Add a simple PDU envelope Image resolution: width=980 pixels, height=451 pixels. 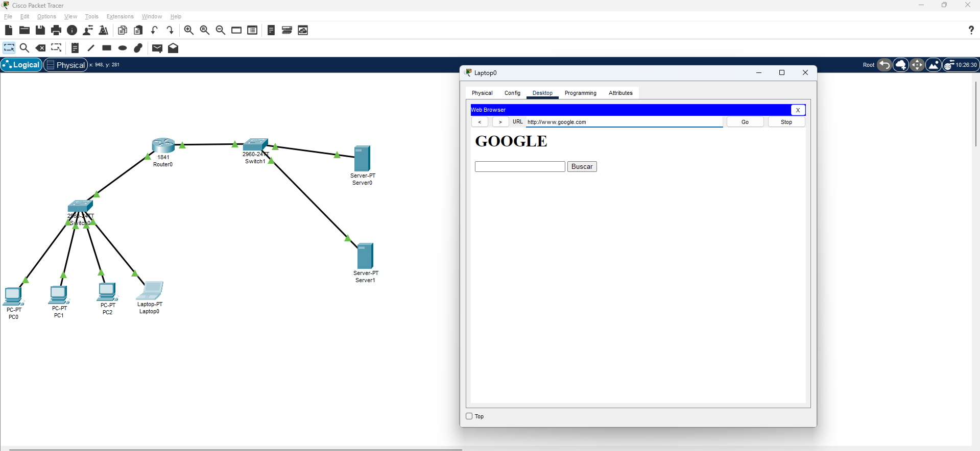point(157,48)
